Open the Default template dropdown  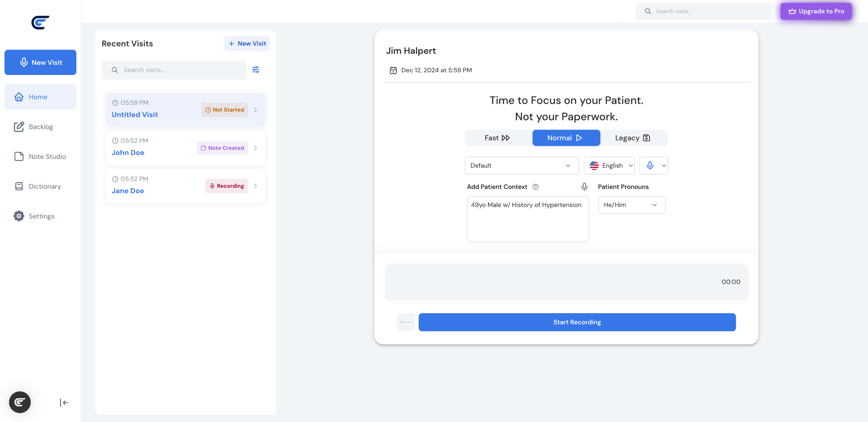coord(521,166)
